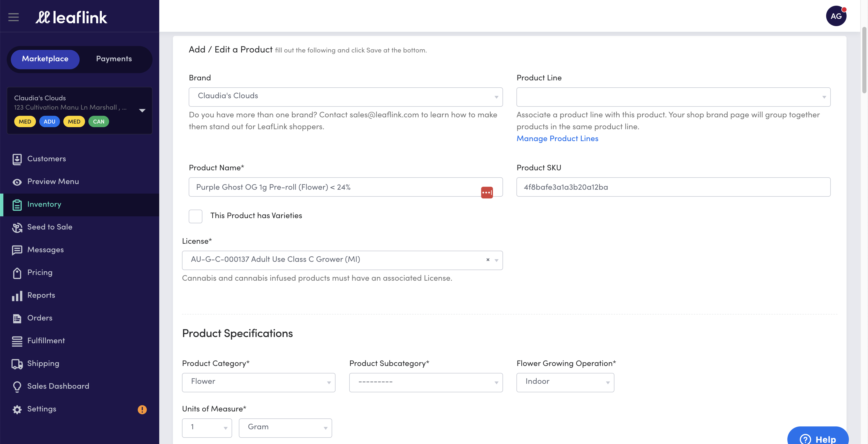Click the Shipping truck icon
The height and width of the screenshot is (444, 868).
[17, 364]
